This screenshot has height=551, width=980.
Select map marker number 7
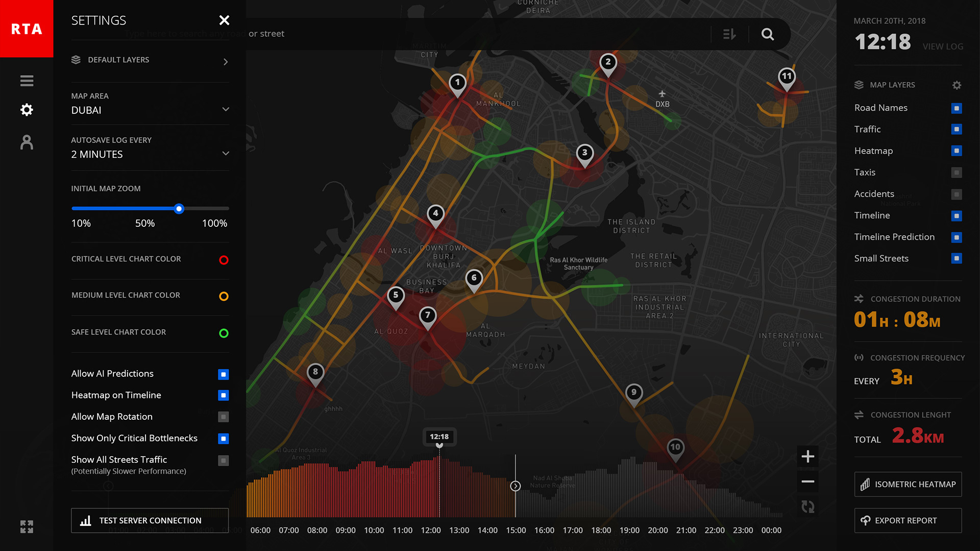point(428,318)
